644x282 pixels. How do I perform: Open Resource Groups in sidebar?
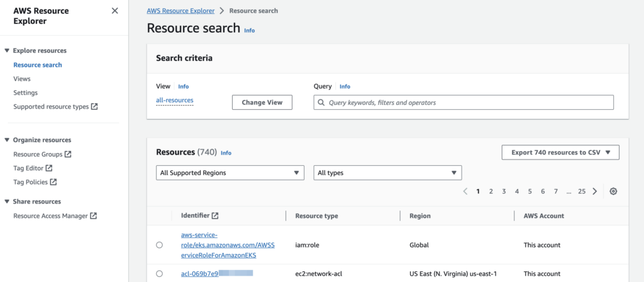pos(38,155)
